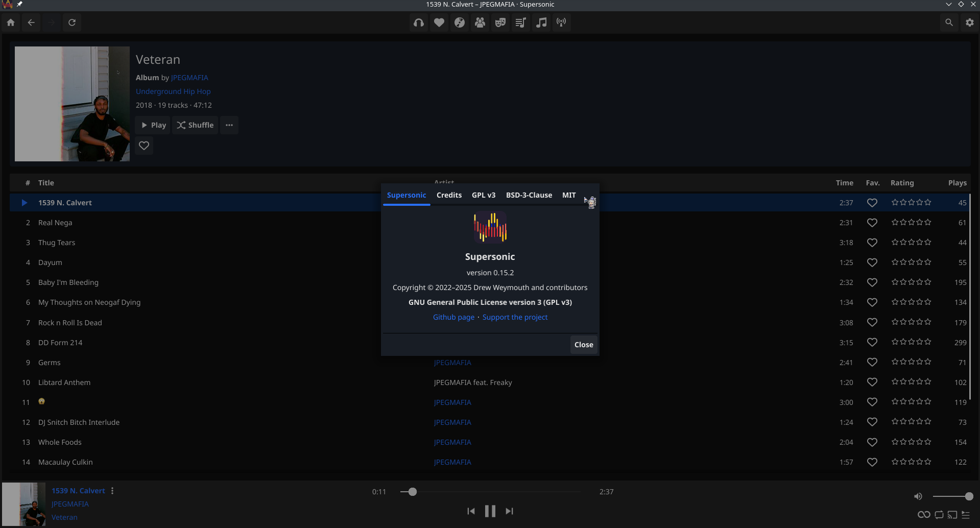The width and height of the screenshot is (980, 528).
Task: Rate Macaulay Culkin one star
Action: (x=895, y=462)
